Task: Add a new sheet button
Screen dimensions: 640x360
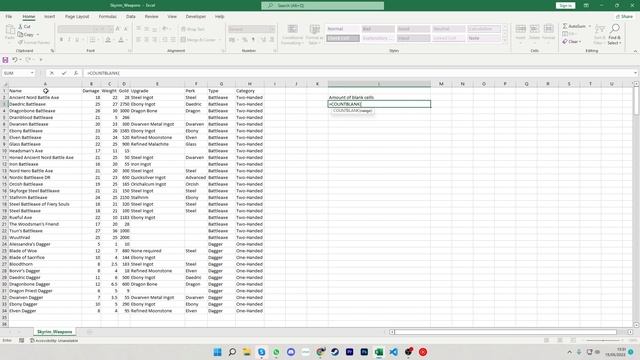Action: point(89,332)
